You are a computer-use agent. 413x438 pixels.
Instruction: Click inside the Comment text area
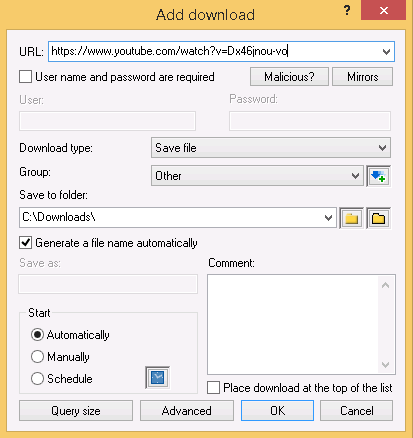point(293,324)
